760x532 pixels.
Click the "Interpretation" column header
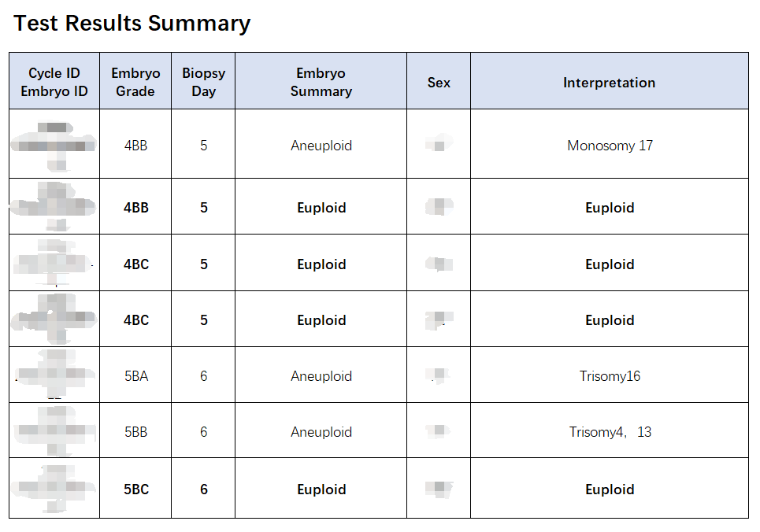609,82
